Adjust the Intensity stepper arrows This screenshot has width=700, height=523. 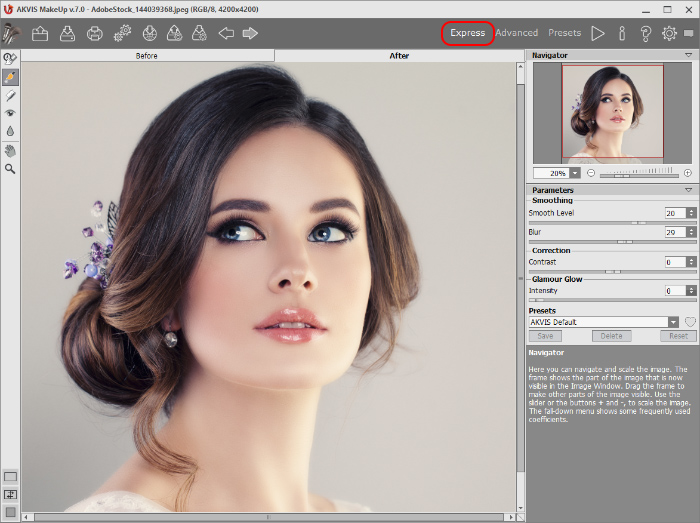tap(691, 291)
